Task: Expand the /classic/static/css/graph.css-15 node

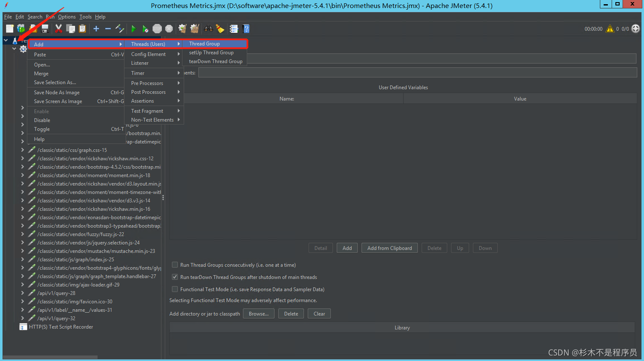Action: [x=23, y=150]
